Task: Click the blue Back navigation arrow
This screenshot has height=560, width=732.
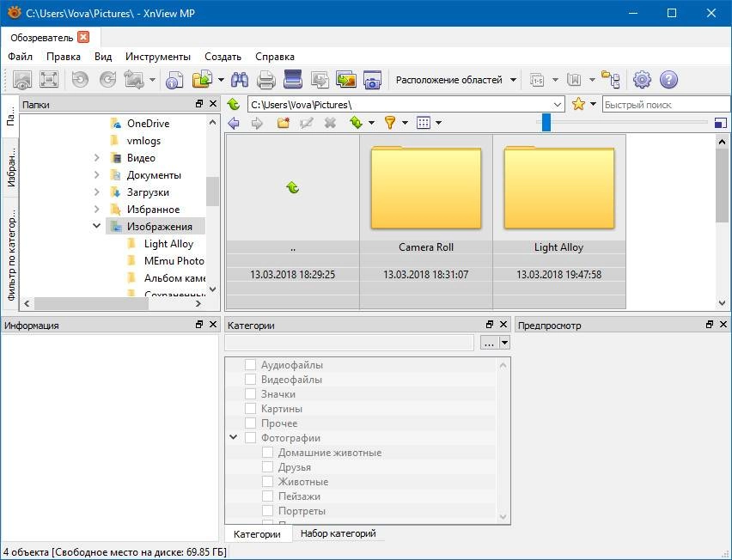Action: [234, 123]
